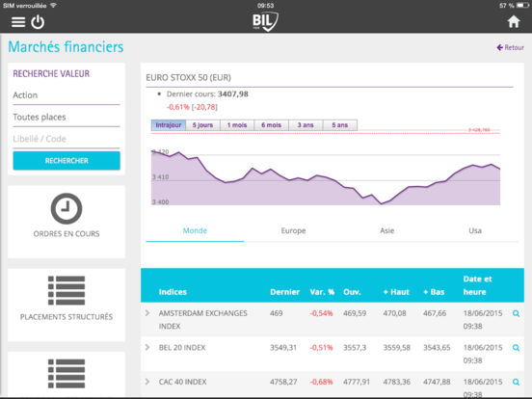Tap BEL 20 INDEX name
This screenshot has height=399, width=532.
[182, 348]
